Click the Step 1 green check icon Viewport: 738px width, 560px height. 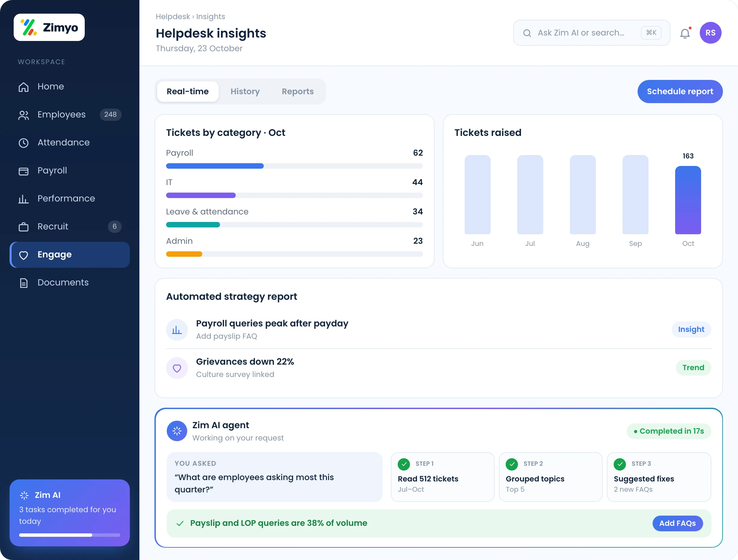click(x=404, y=464)
